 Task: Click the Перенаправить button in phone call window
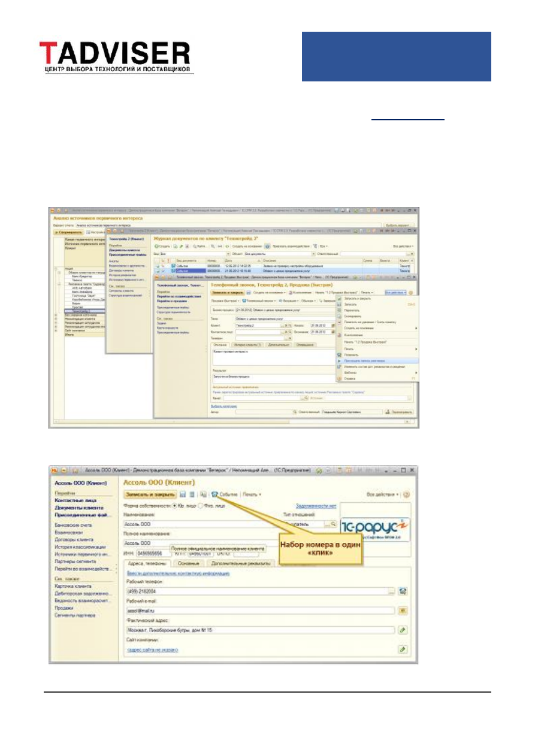pos(399,412)
